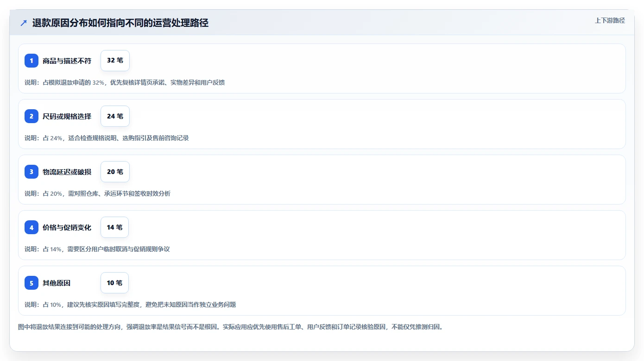Select the number 2 badge for 尺码或规格选择

(32, 116)
